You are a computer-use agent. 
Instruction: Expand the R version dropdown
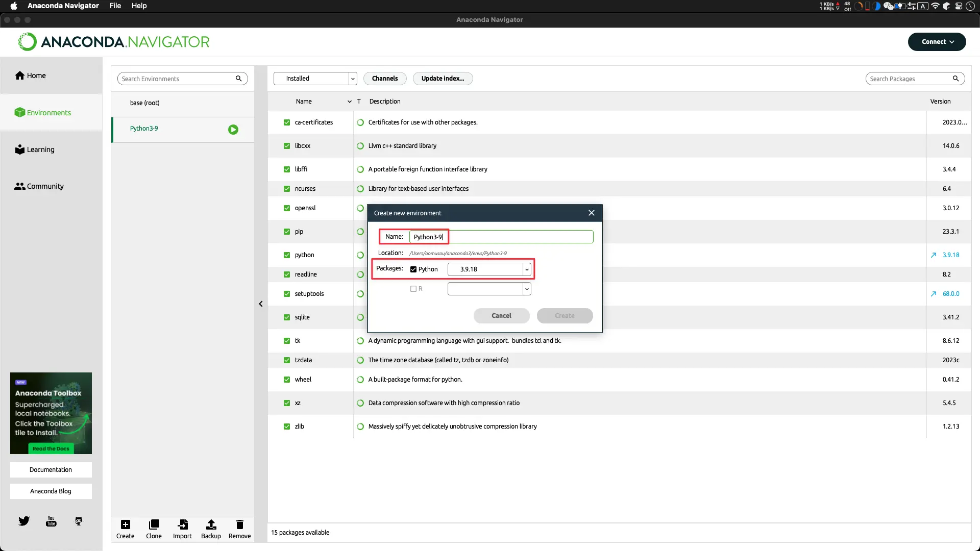click(x=526, y=289)
